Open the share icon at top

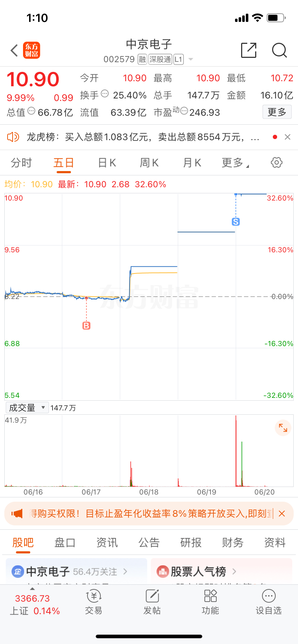tap(249, 50)
